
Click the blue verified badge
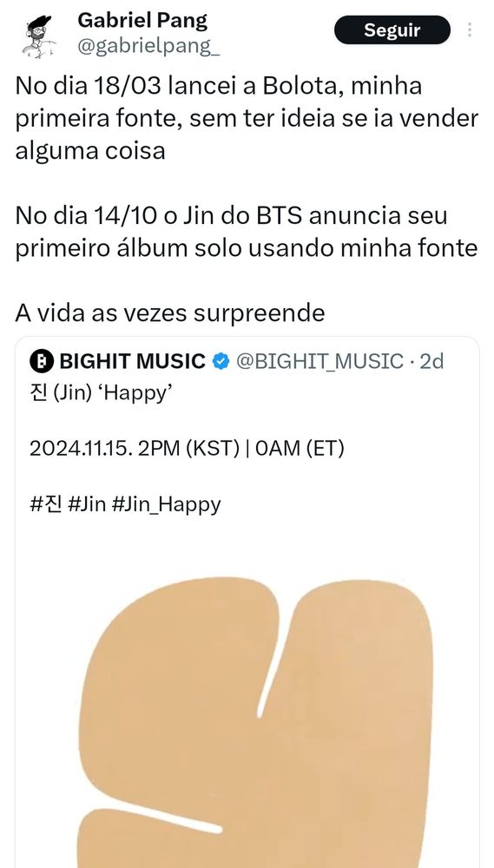221,361
